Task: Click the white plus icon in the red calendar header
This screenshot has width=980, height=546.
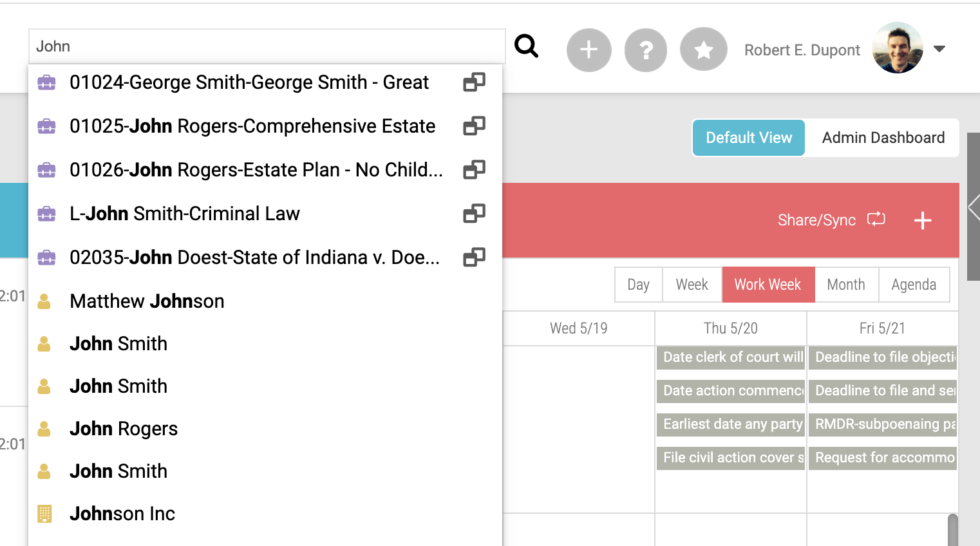Action: point(923,220)
